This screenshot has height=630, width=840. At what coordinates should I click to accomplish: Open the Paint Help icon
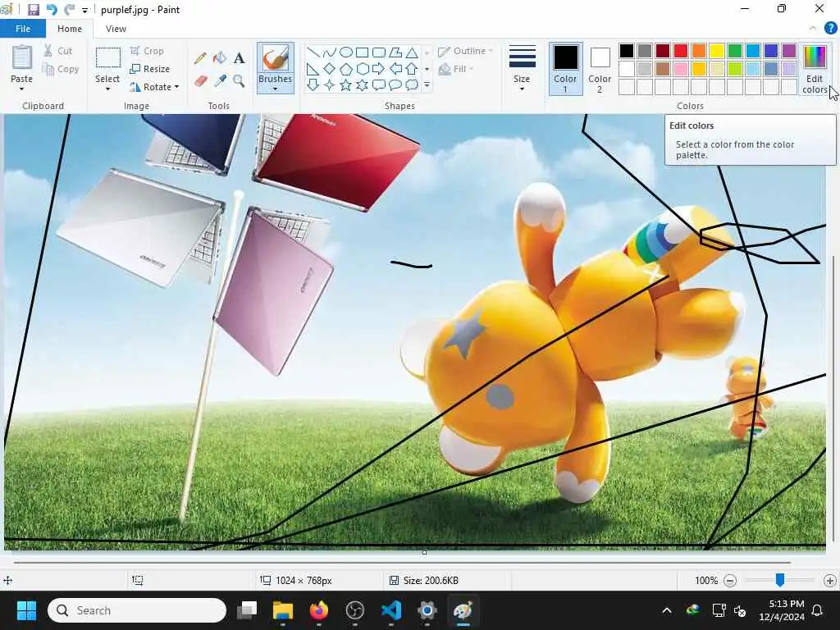tap(830, 29)
